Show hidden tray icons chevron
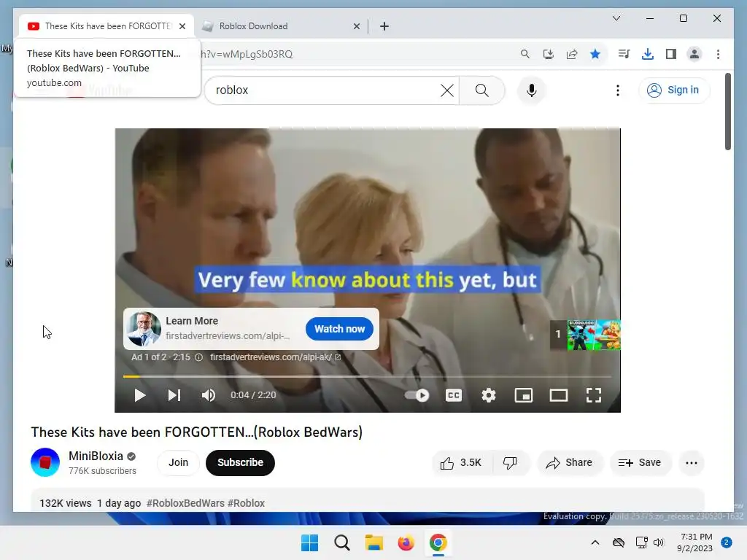Screen dimensions: 747x560 (x=595, y=542)
